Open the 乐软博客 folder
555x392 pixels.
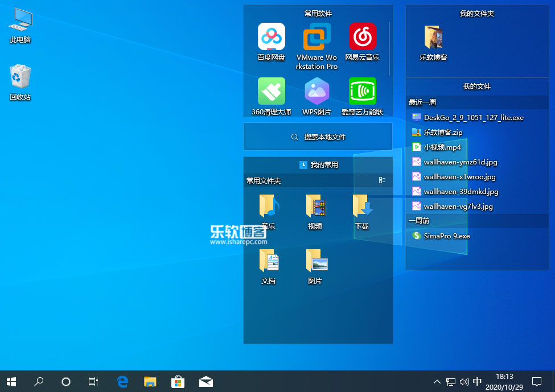433,43
